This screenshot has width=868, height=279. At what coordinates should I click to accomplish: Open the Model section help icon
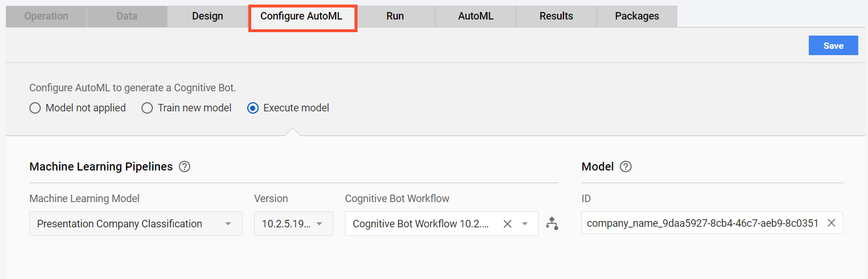[626, 166]
